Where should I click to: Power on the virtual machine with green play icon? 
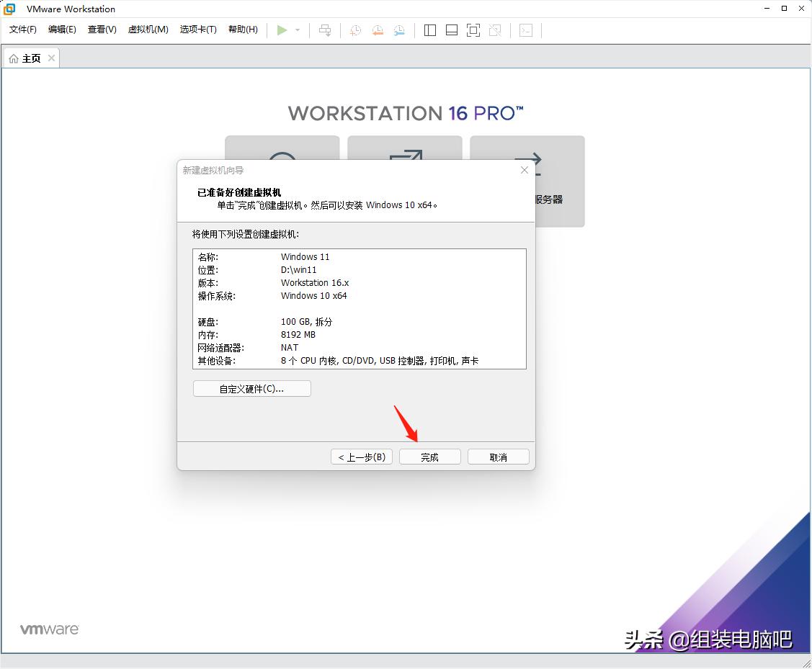pyautogui.click(x=283, y=30)
